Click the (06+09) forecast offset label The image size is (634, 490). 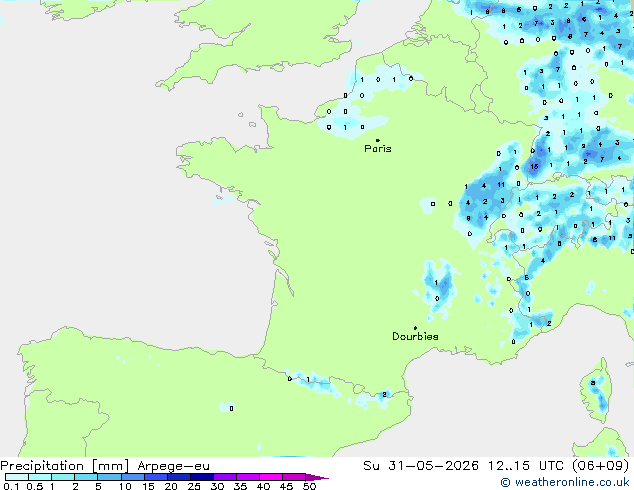[x=600, y=466]
